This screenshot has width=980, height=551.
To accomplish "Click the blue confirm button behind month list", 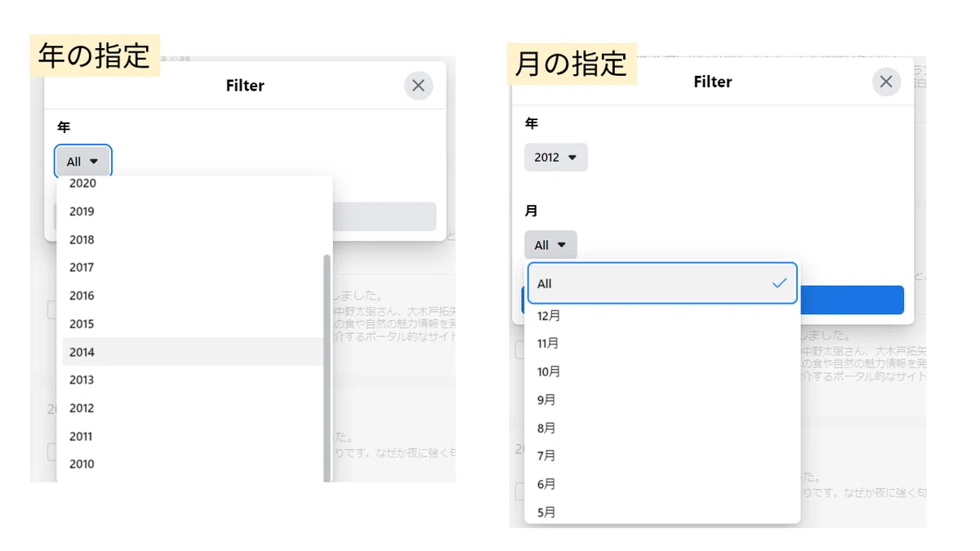I will click(851, 300).
